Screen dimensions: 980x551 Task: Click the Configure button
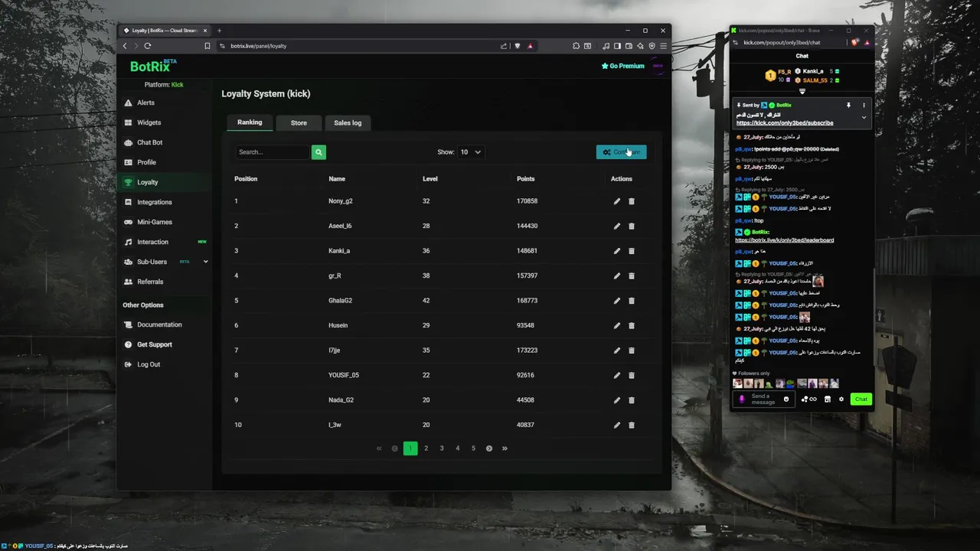point(621,152)
